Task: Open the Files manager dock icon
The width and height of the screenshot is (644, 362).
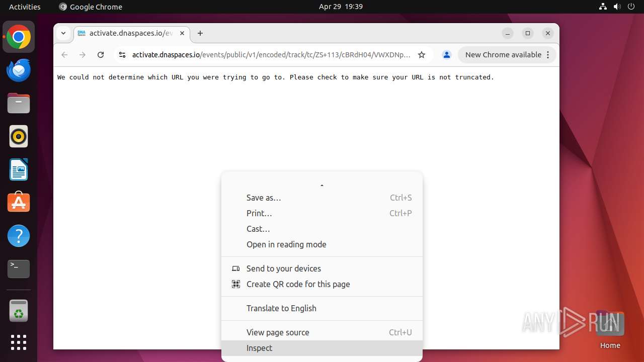Action: pyautogui.click(x=19, y=104)
